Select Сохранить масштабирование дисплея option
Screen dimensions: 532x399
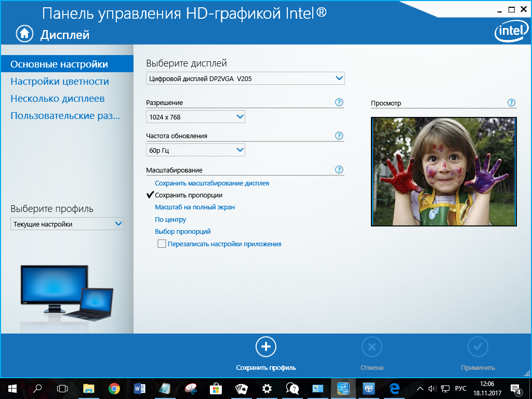[x=212, y=183]
